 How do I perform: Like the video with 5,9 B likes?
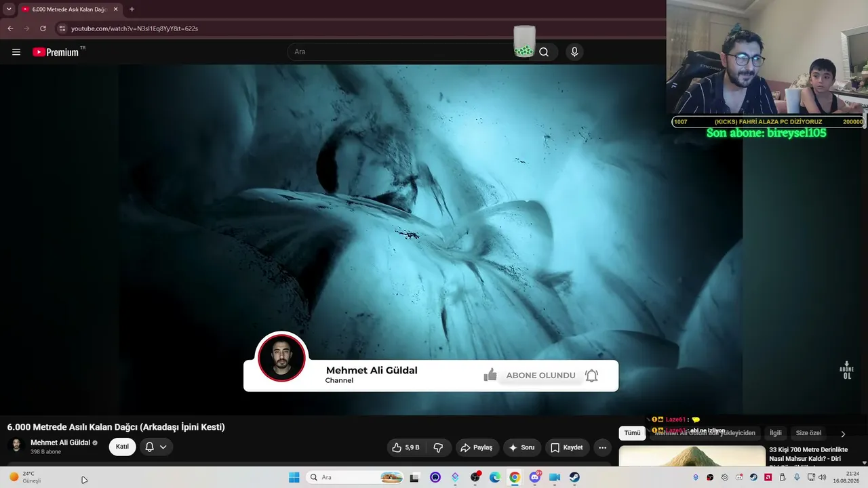click(406, 447)
